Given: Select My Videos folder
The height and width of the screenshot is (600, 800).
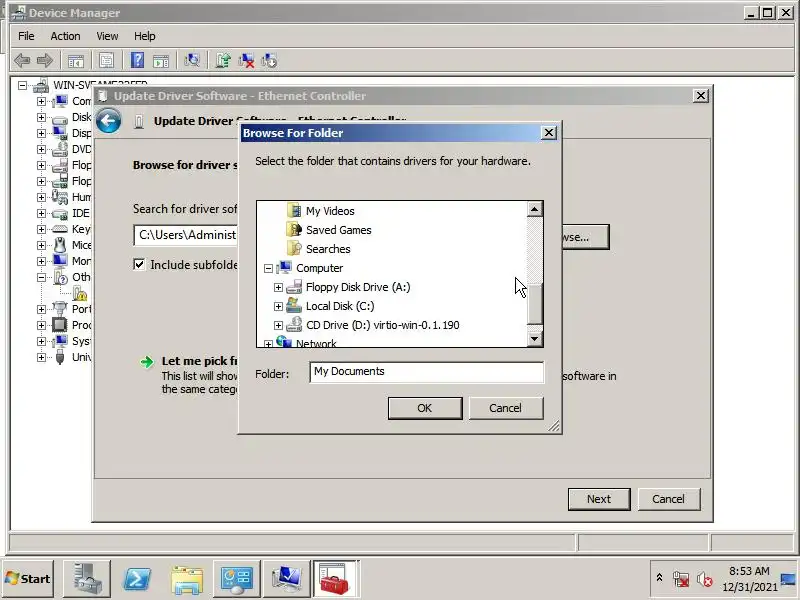Looking at the screenshot, I should tap(330, 211).
